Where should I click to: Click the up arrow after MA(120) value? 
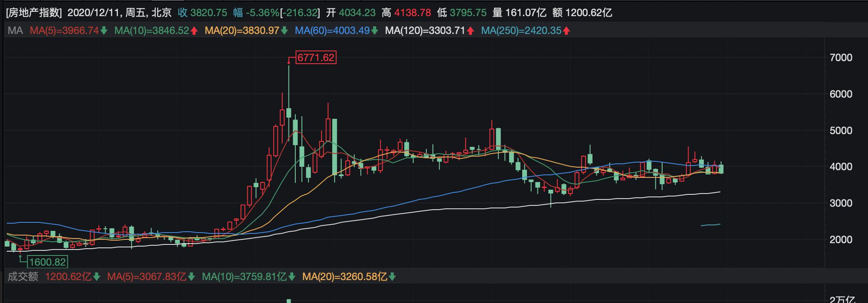(x=470, y=31)
